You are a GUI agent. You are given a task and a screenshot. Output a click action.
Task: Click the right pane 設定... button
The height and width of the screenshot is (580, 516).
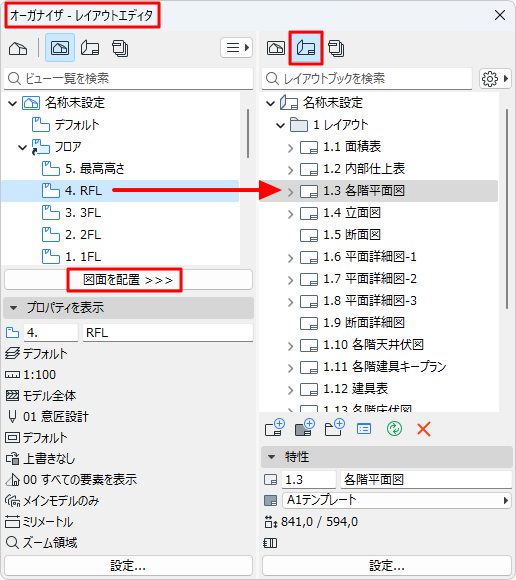[387, 566]
